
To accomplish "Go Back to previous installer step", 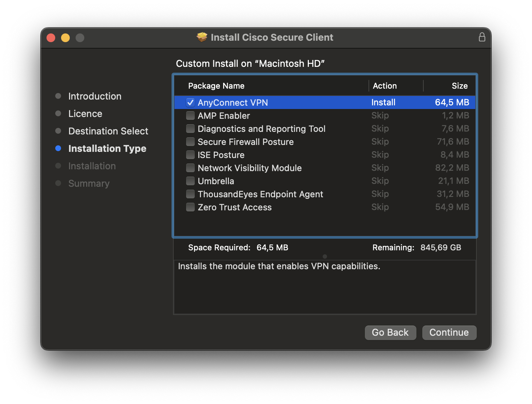I will click(390, 332).
